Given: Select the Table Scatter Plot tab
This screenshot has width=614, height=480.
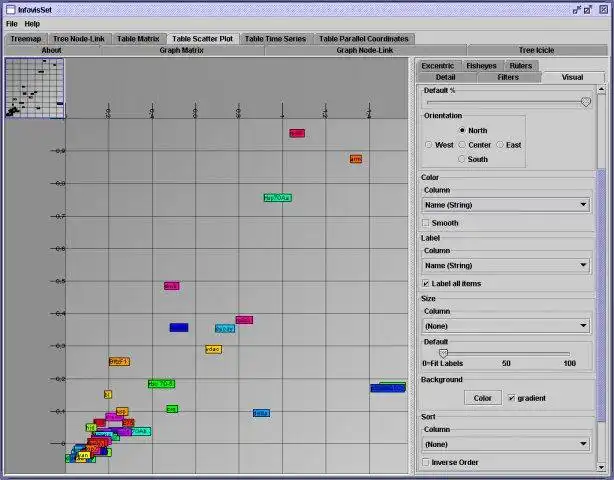Looking at the screenshot, I should pos(202,39).
